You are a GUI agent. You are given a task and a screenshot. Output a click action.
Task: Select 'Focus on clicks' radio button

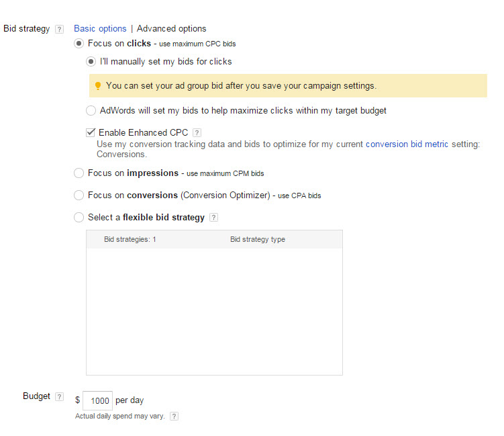tap(79, 44)
